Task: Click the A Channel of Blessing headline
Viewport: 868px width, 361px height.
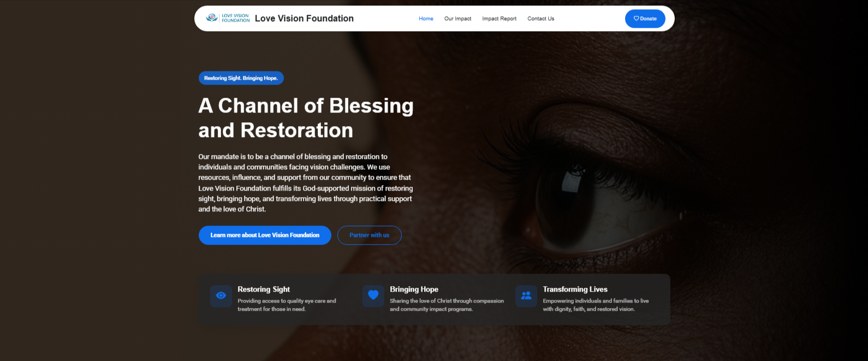Action: pyautogui.click(x=306, y=118)
